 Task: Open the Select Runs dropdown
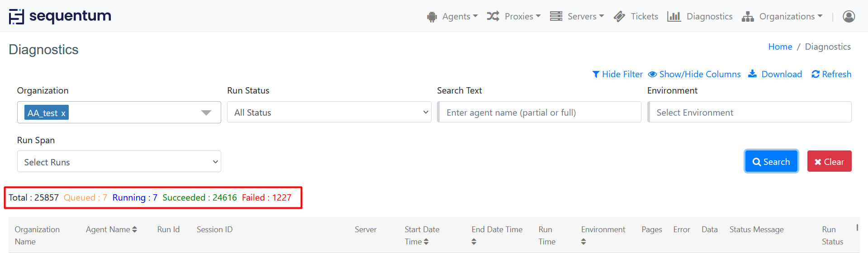[119, 162]
